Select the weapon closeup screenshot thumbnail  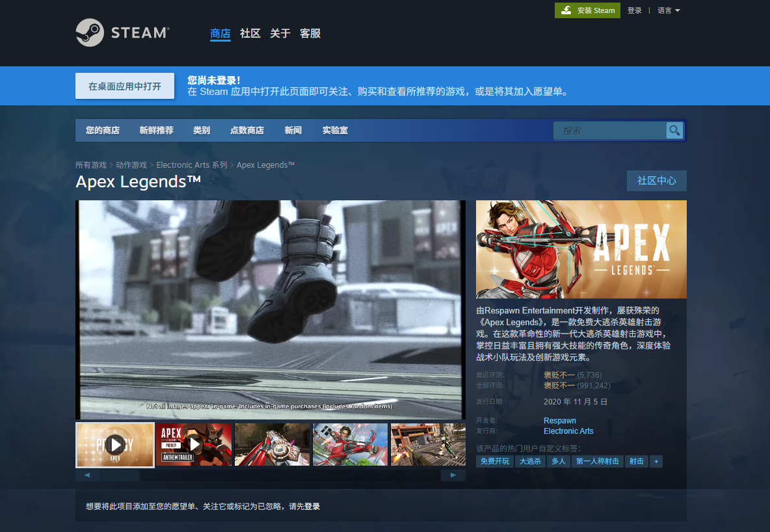click(x=272, y=445)
